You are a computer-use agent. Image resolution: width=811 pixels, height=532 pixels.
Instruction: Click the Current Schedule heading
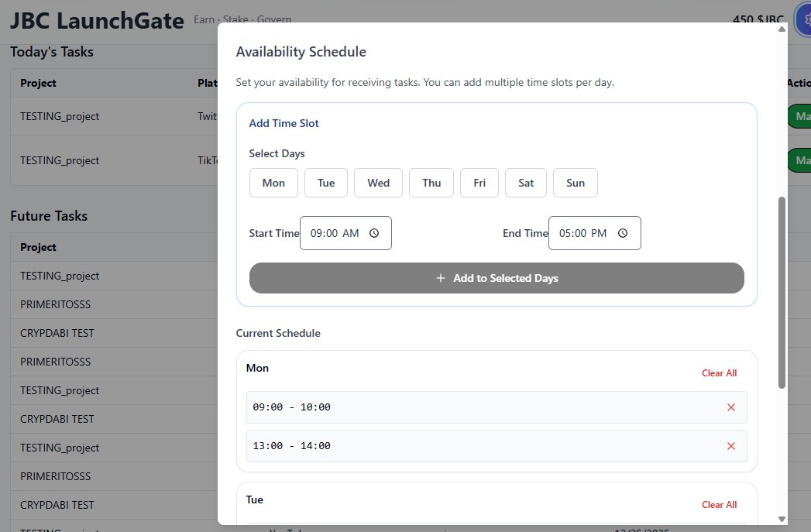pos(278,334)
